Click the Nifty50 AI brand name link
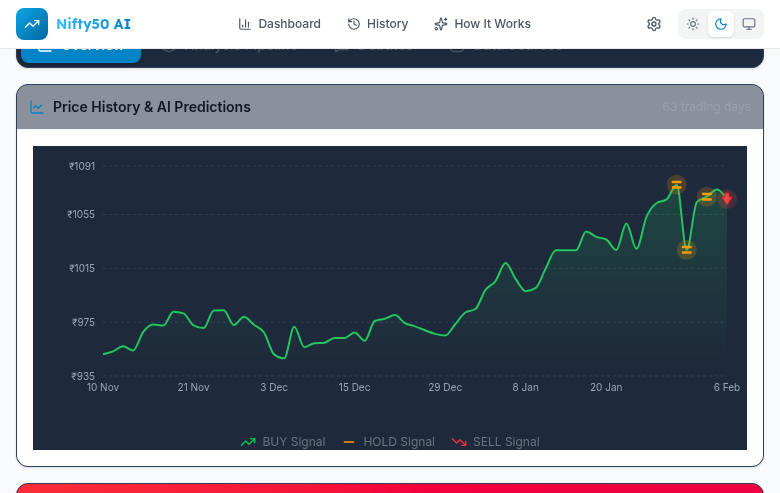780x493 pixels. pyautogui.click(x=93, y=24)
